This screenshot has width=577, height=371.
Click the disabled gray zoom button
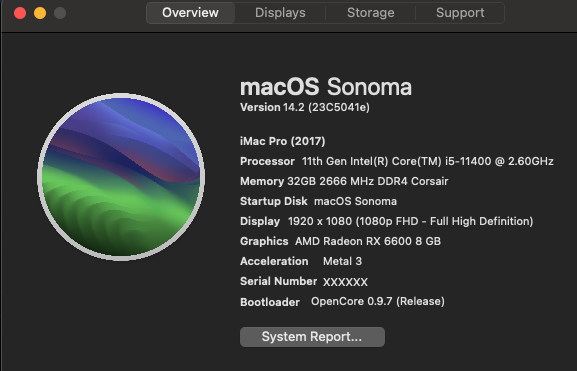60,13
